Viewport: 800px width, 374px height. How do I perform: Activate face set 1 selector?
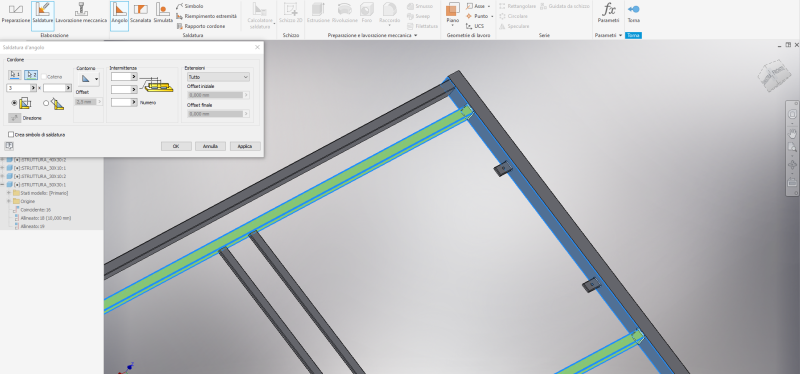[15, 75]
